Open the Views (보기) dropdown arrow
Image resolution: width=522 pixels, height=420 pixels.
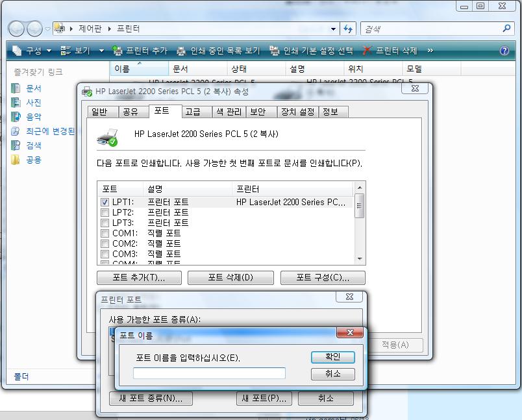pyautogui.click(x=101, y=51)
